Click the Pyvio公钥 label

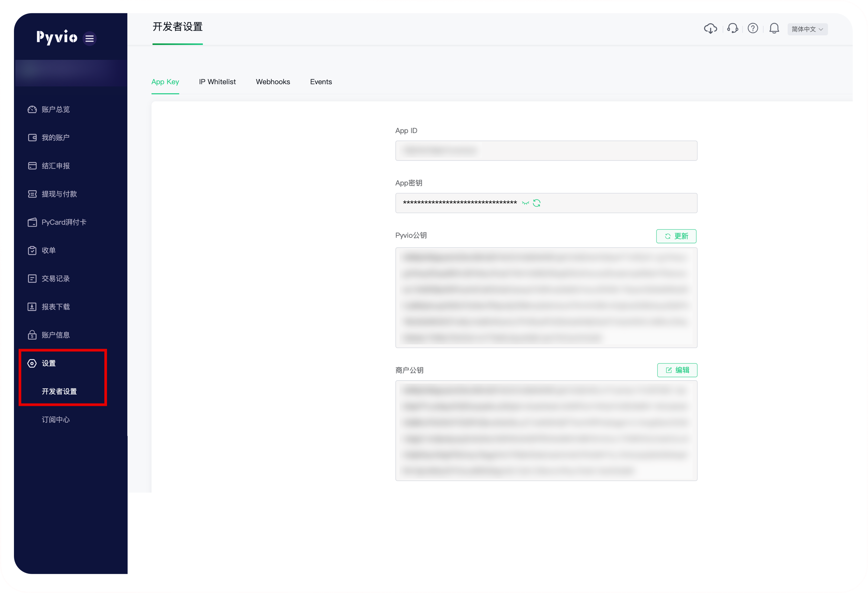pyautogui.click(x=411, y=235)
